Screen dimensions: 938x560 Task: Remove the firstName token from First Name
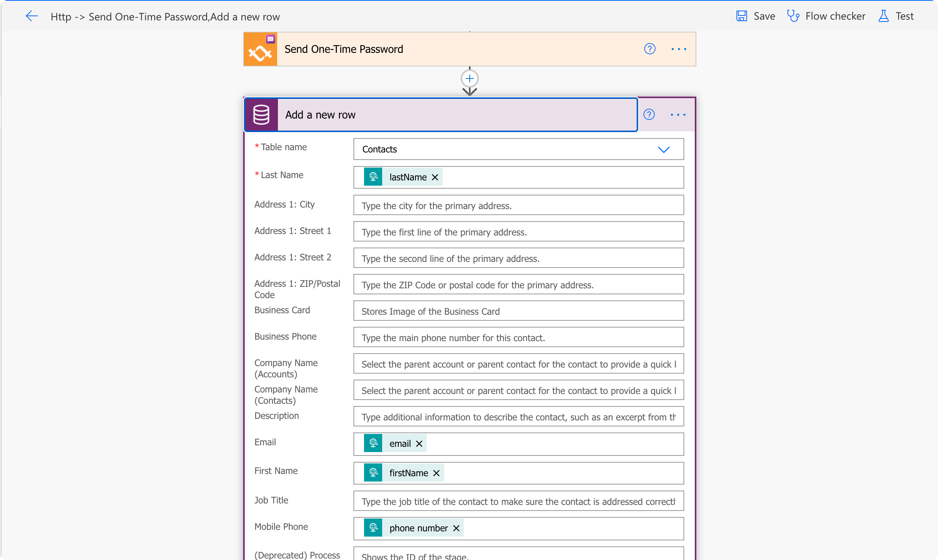click(436, 473)
